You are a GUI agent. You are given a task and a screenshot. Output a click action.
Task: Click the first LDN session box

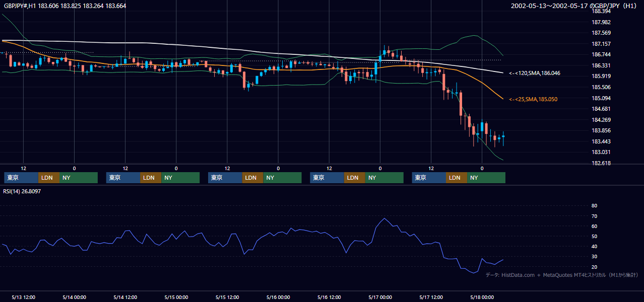tap(49, 178)
